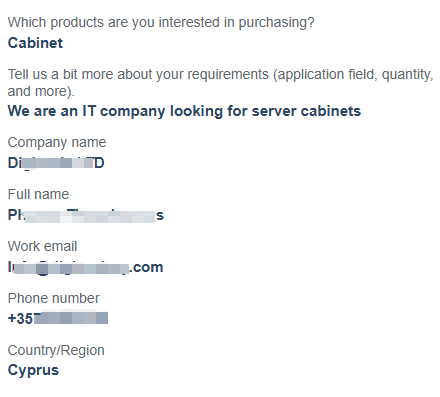Image resolution: width=440 pixels, height=397 pixels.
Task: Click the requirements question text
Action: 220,83
